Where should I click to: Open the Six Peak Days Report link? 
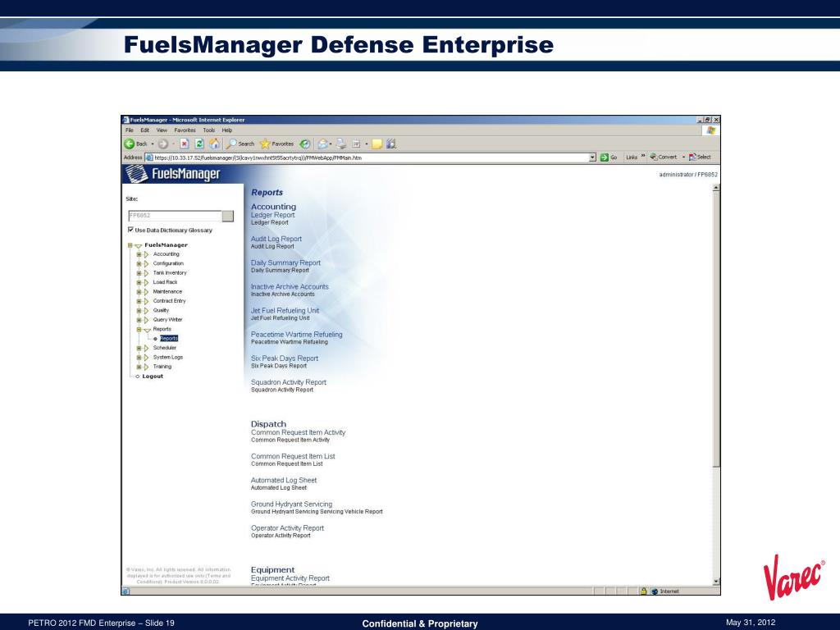(285, 358)
